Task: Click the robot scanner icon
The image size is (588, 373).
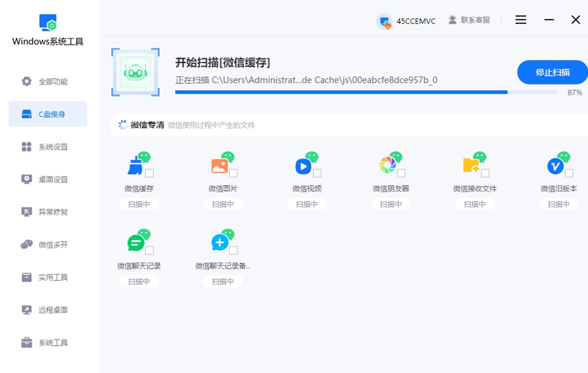Action: coord(135,72)
